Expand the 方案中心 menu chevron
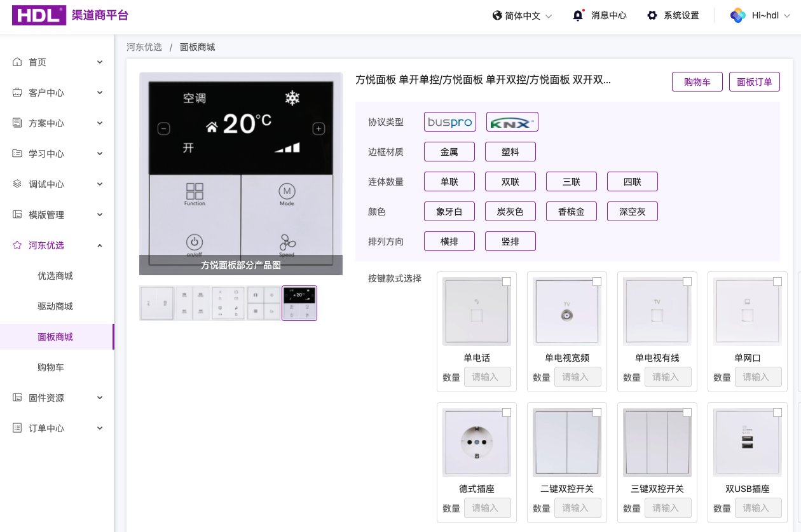This screenshot has height=532, width=801. [x=100, y=123]
